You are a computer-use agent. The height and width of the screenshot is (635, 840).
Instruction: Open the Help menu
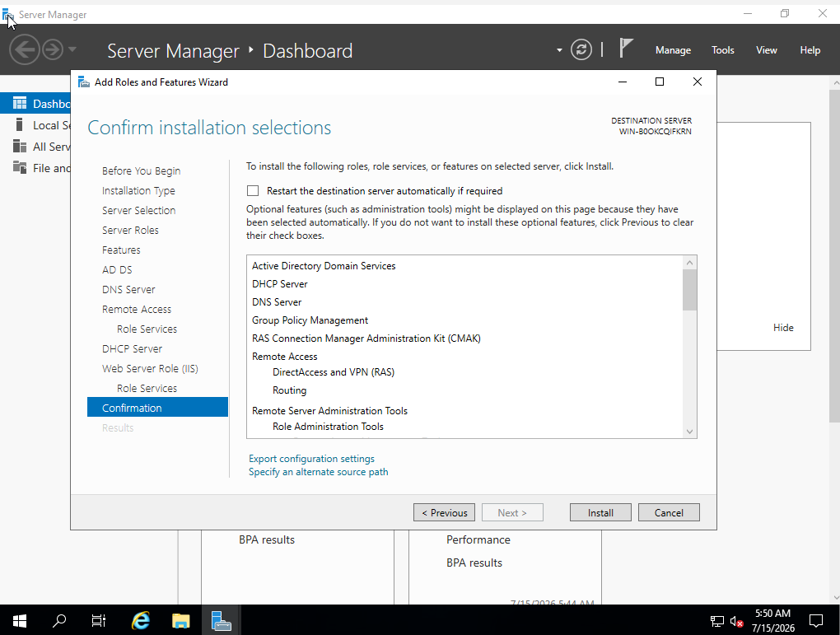point(810,50)
